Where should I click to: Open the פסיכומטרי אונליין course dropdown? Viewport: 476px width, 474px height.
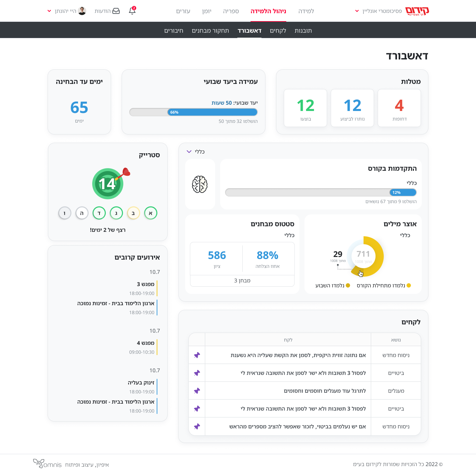tap(378, 11)
